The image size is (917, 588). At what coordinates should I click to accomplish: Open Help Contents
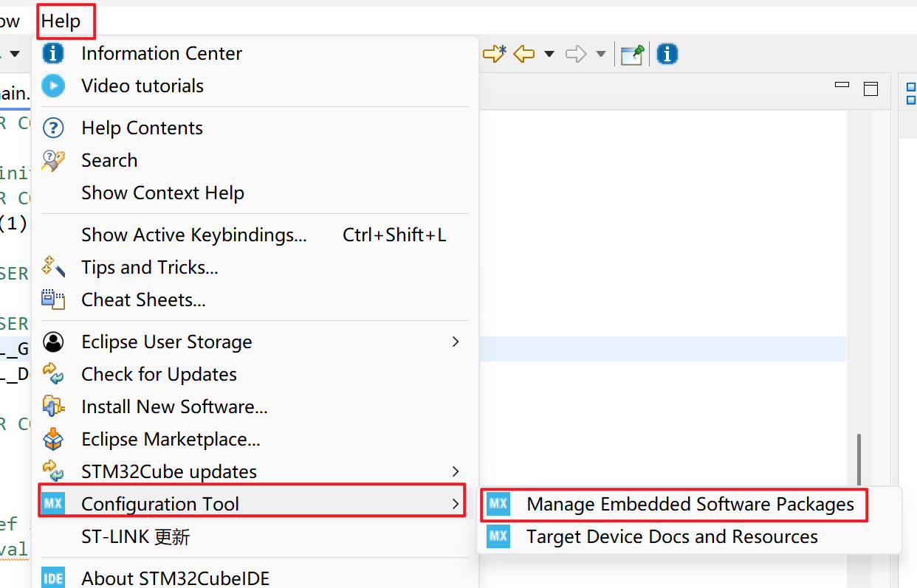142,128
